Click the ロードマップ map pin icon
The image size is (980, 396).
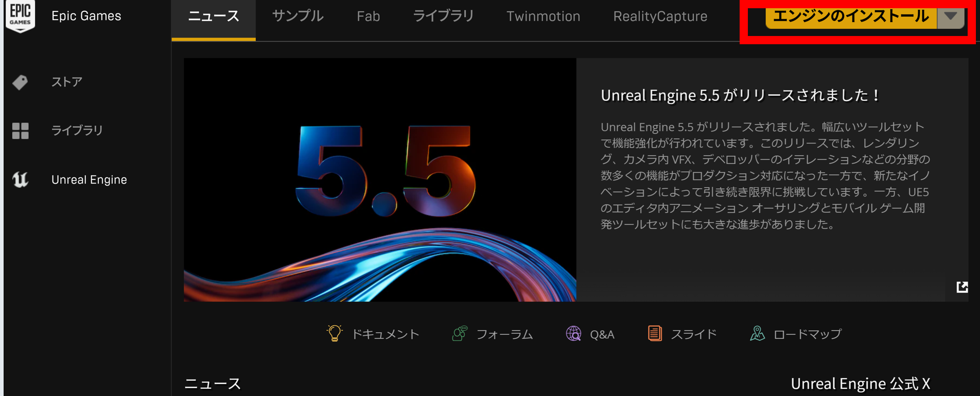(757, 333)
